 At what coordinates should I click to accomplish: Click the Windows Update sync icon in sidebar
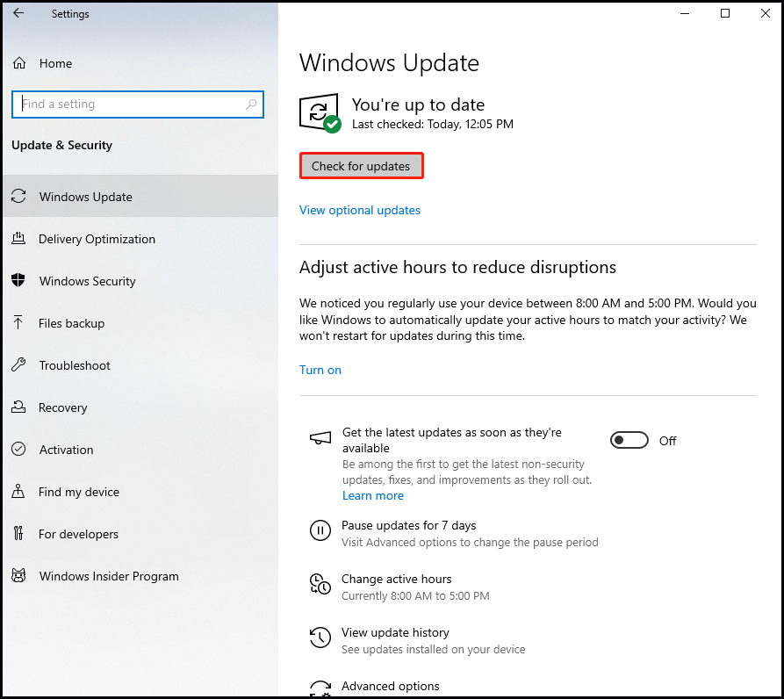pyautogui.click(x=18, y=196)
